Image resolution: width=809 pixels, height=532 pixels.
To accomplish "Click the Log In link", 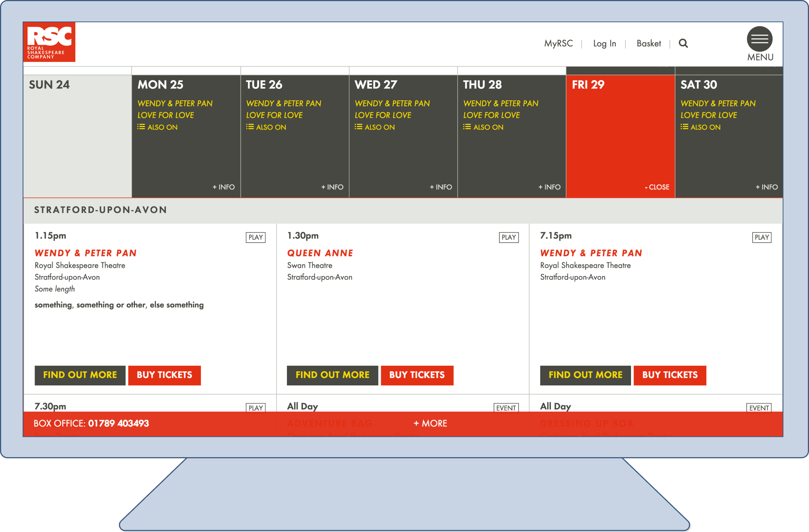I will [605, 43].
